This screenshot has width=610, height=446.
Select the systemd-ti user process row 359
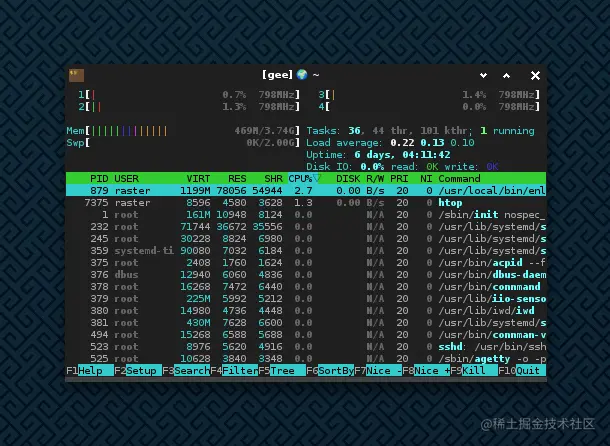click(x=306, y=251)
